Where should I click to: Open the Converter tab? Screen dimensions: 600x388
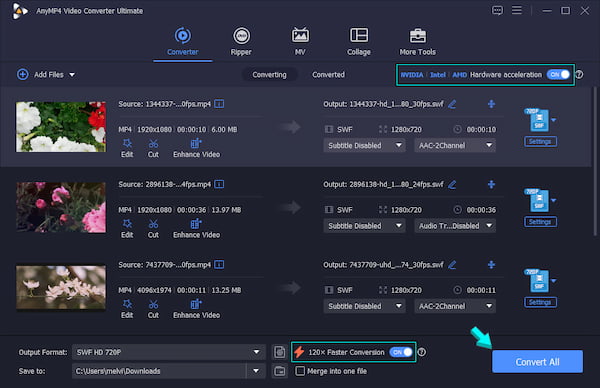[x=183, y=42]
